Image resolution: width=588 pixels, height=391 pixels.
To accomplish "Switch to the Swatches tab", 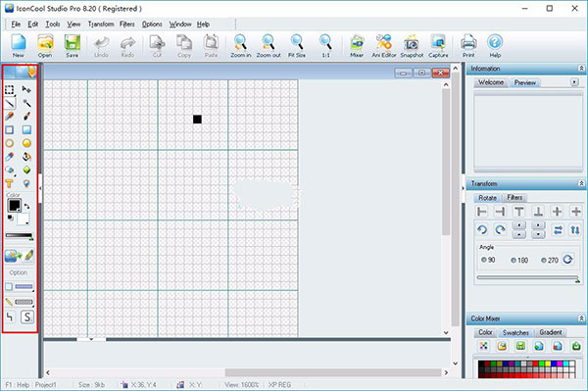I will [515, 332].
